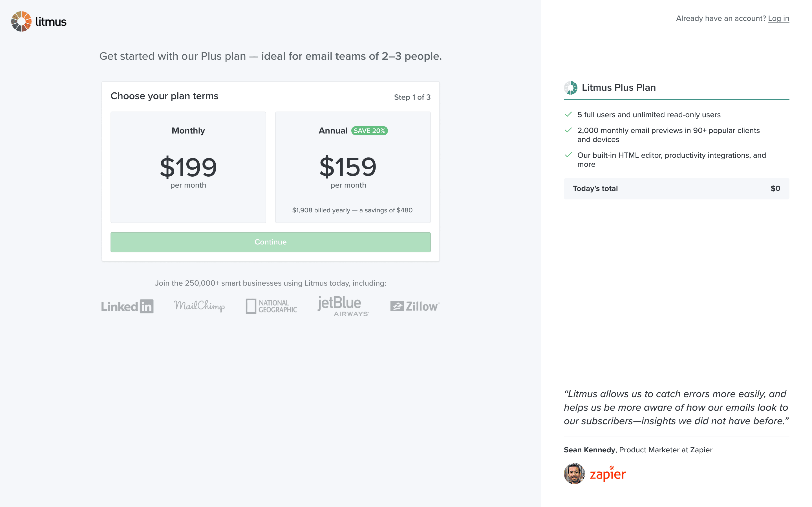
Task: Click the Step 1 of 3 indicator
Action: click(x=412, y=97)
